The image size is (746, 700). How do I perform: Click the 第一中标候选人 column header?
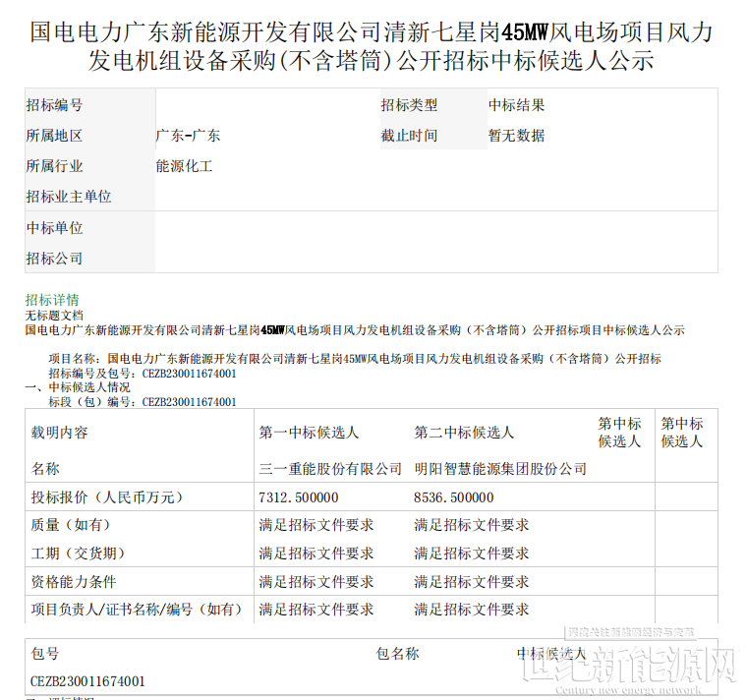[x=309, y=433]
